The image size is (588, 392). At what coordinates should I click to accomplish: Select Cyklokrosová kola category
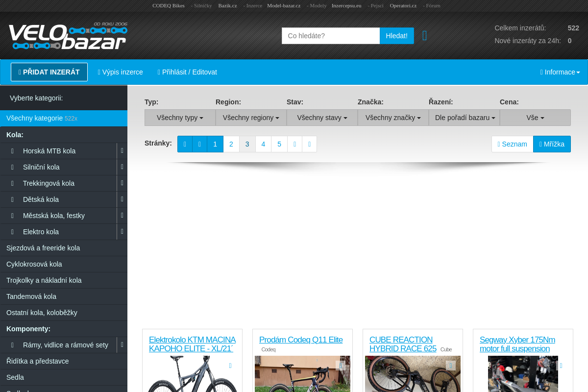pos(64,264)
